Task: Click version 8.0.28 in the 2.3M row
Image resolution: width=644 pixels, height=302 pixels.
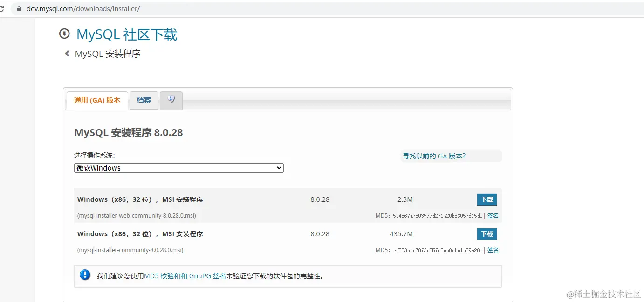Action: [x=320, y=199]
